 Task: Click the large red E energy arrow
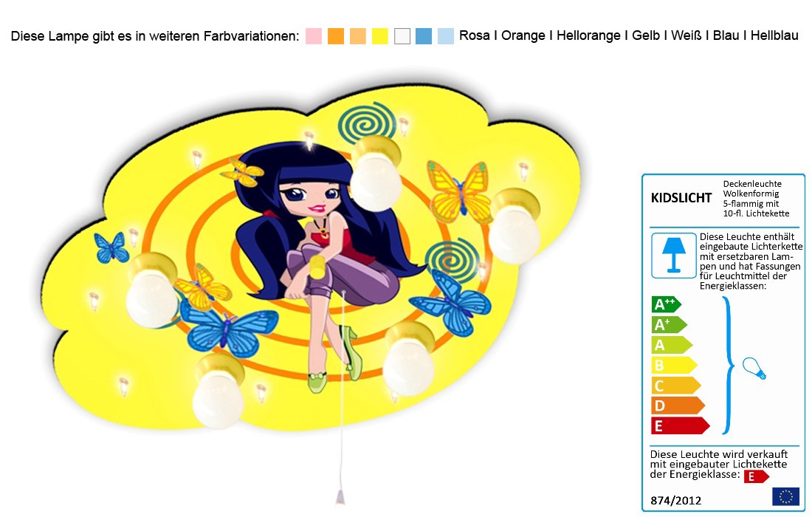coord(681,426)
